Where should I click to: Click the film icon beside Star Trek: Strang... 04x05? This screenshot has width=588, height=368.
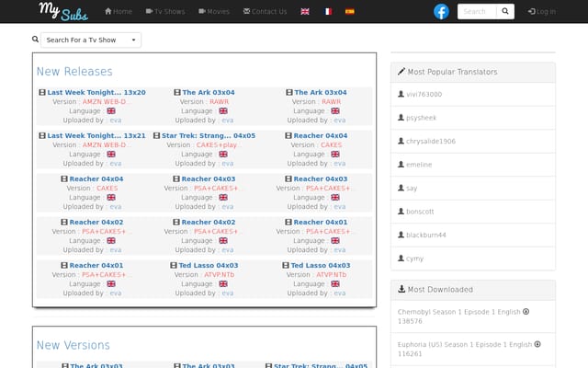156,135
